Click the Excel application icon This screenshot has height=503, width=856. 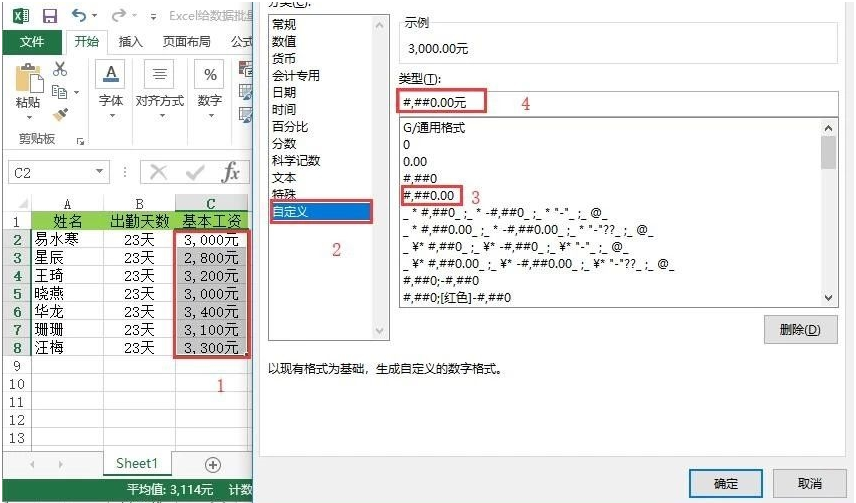21,15
